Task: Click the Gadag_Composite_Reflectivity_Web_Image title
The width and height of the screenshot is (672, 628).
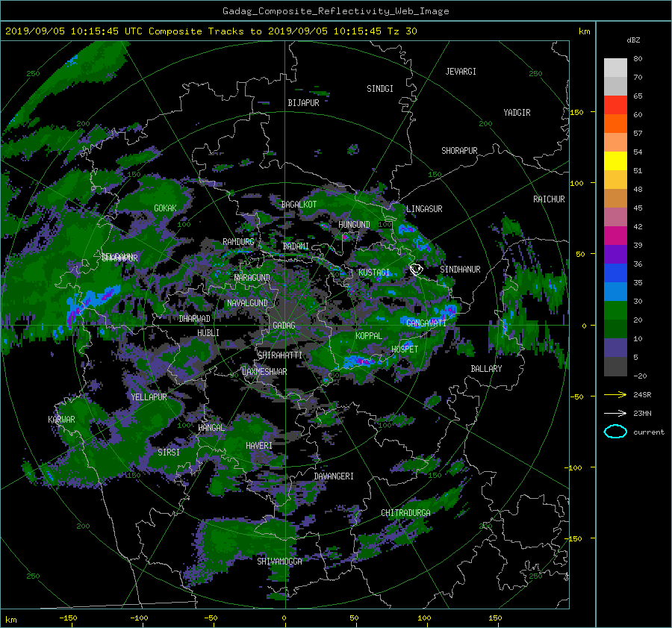Action: click(x=335, y=11)
